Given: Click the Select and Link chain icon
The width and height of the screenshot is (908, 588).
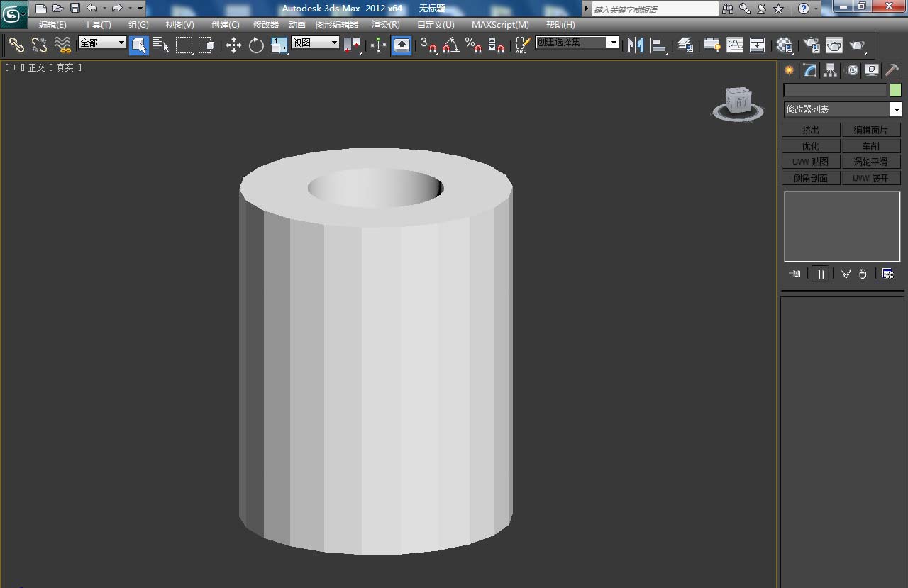Looking at the screenshot, I should pyautogui.click(x=16, y=45).
